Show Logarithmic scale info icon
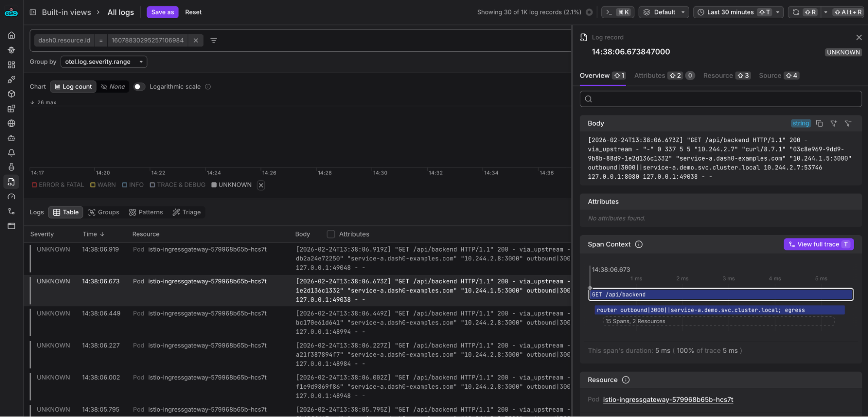 pos(208,87)
